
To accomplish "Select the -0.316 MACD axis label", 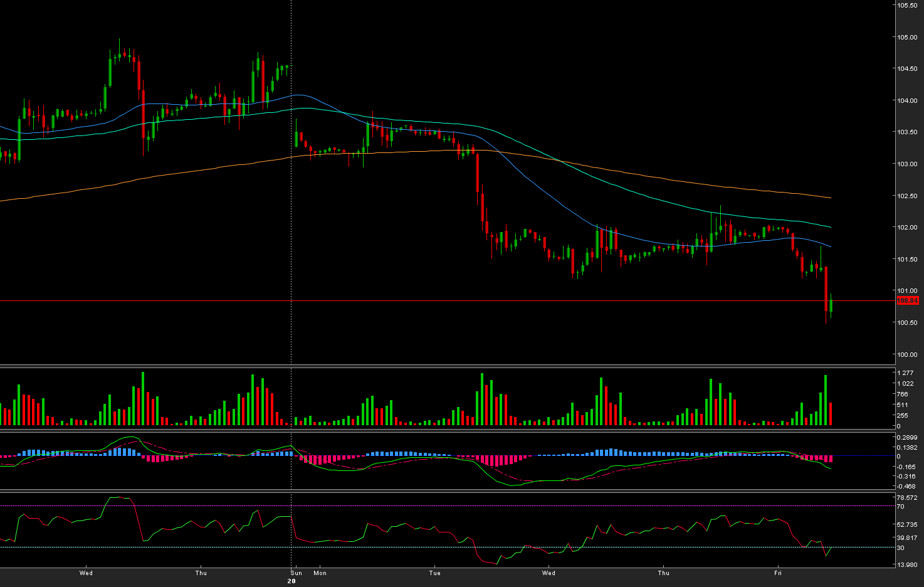I will coord(906,476).
